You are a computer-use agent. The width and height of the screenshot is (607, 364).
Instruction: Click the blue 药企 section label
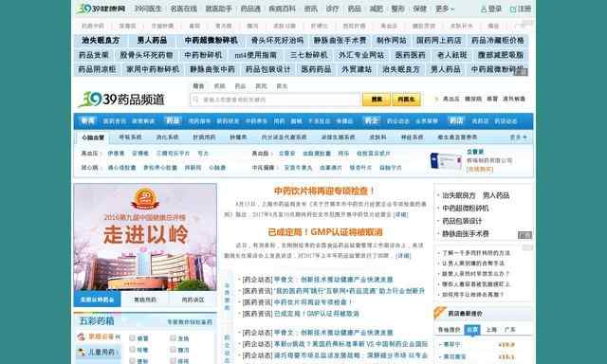(371, 121)
